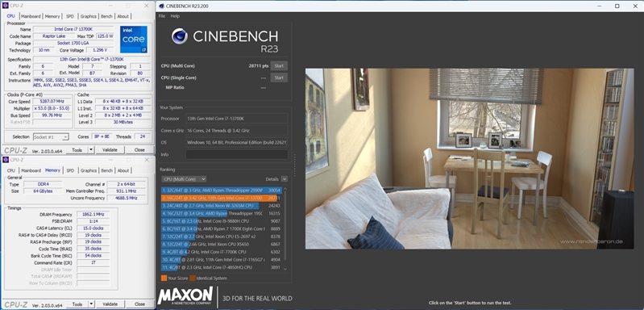Select the Core i7-7700K ranking row
644x310 pixels.
click(222, 252)
